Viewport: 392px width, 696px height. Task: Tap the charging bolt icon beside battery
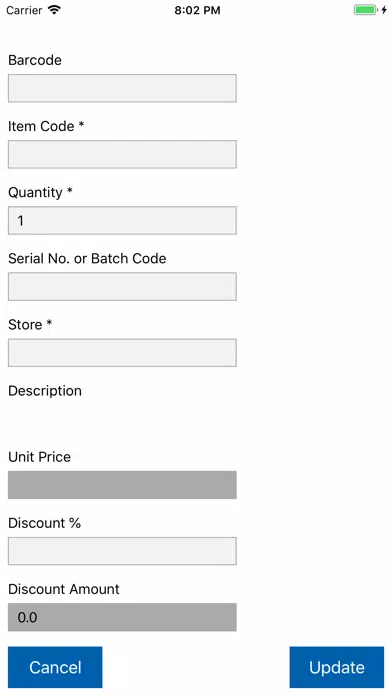click(384, 10)
